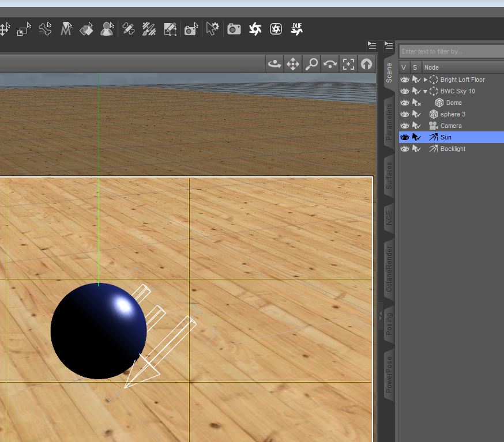Select the Camera node
Image resolution: width=504 pixels, height=442 pixels.
tap(451, 126)
